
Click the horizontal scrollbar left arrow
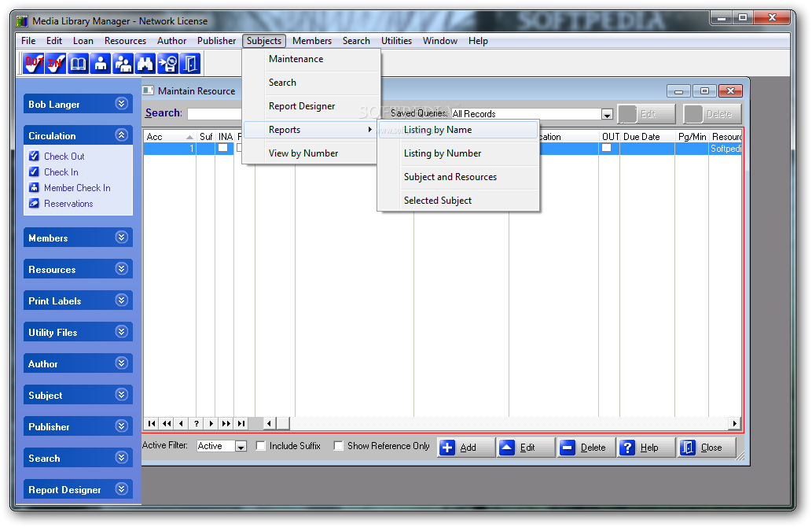[x=270, y=423]
